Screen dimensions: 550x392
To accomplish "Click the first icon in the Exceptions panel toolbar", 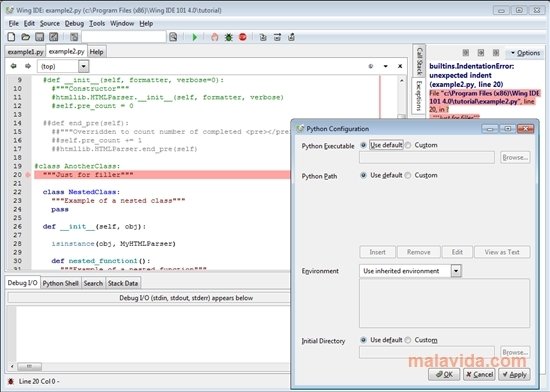I will [465, 53].
